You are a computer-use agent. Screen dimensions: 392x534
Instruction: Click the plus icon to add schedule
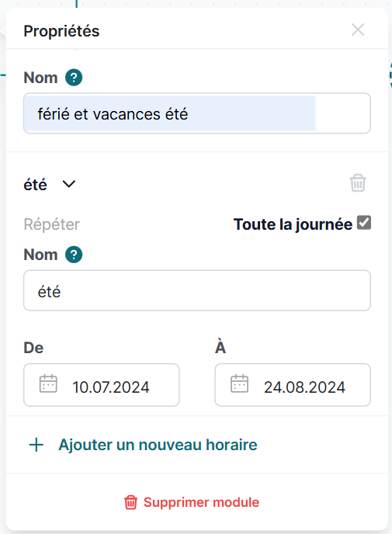click(36, 445)
